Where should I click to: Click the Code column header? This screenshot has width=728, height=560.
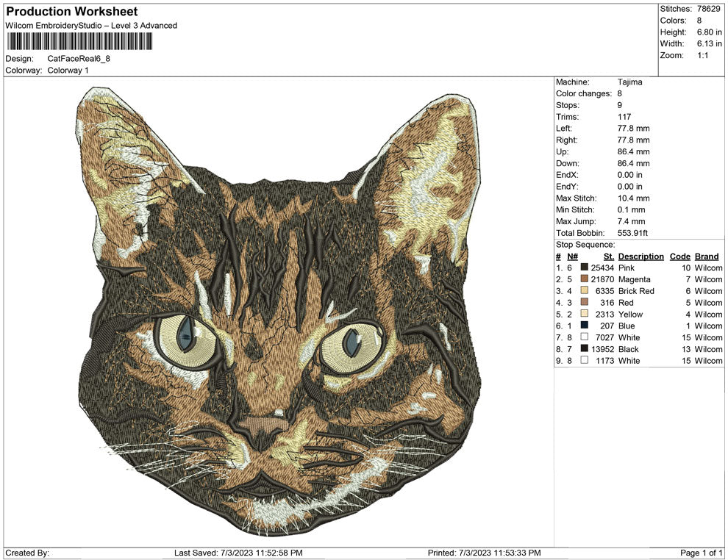[x=679, y=256]
